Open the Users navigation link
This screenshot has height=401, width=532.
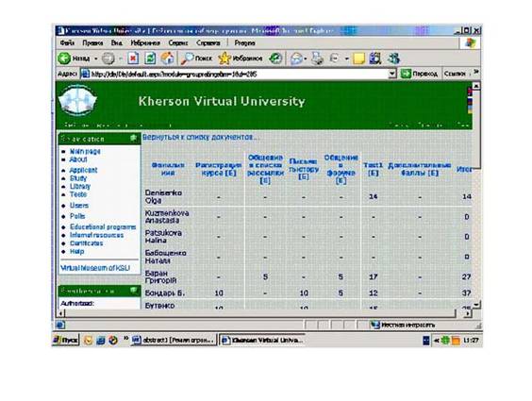tap(79, 206)
